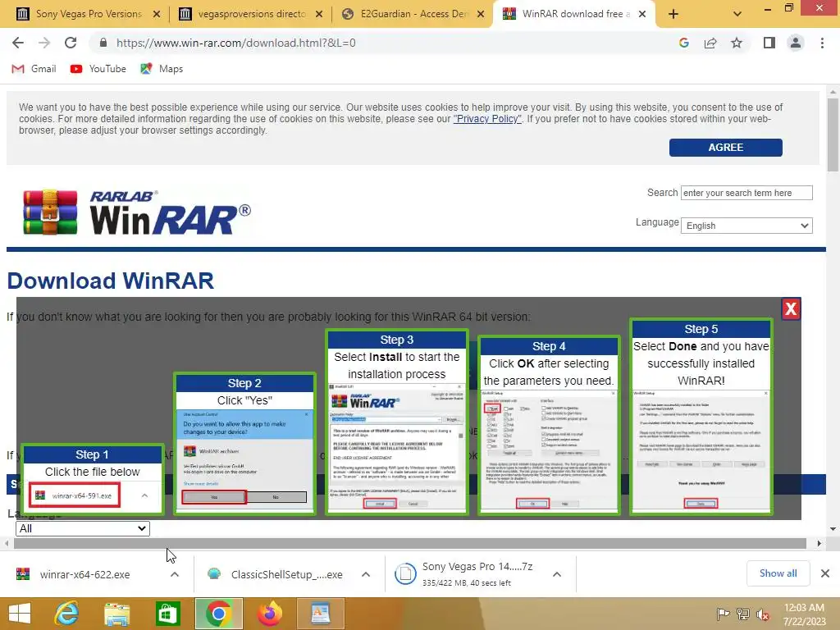
Task: Open the Privacy Policy link
Action: click(487, 119)
